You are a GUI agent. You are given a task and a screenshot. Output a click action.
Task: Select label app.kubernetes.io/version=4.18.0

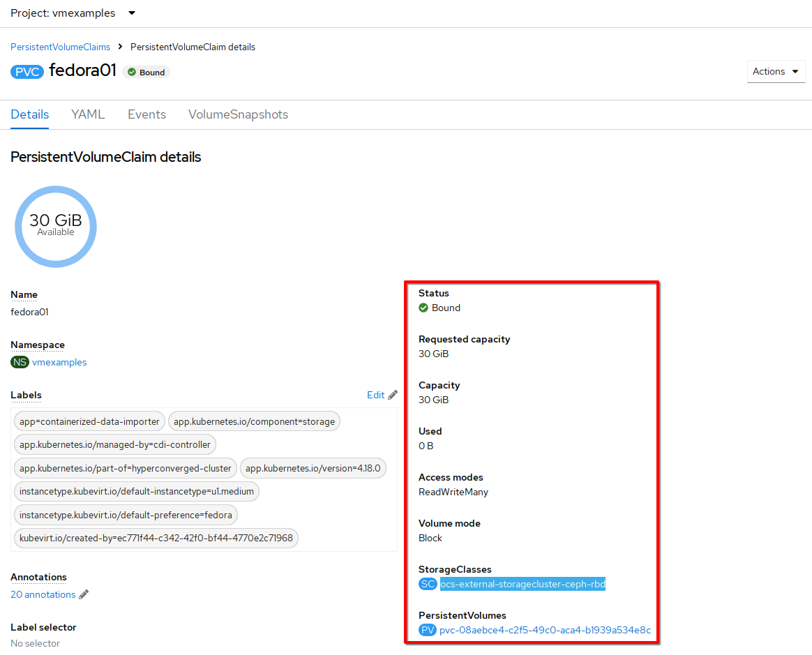click(313, 468)
